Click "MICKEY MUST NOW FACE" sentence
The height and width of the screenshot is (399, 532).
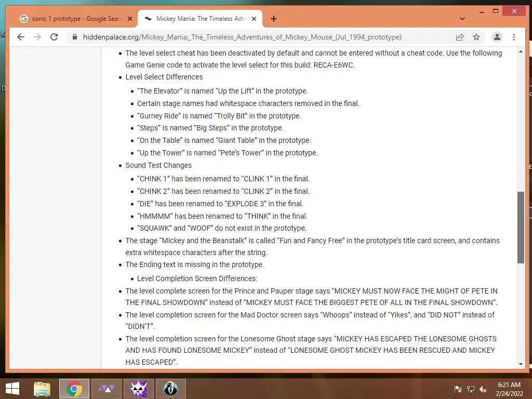312,297
